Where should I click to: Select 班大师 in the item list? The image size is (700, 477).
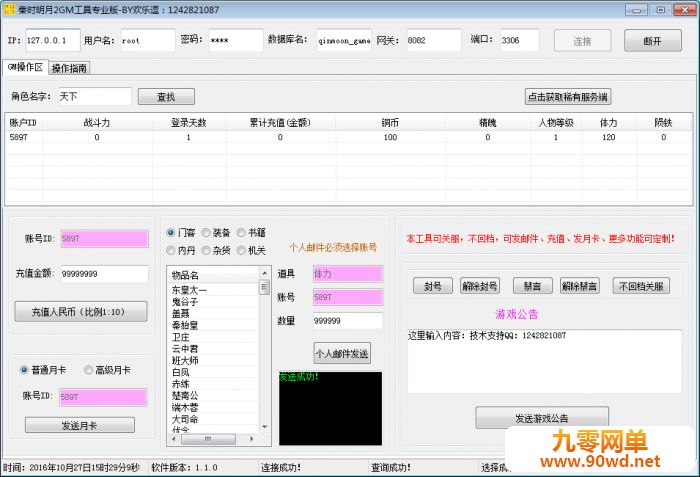213,360
